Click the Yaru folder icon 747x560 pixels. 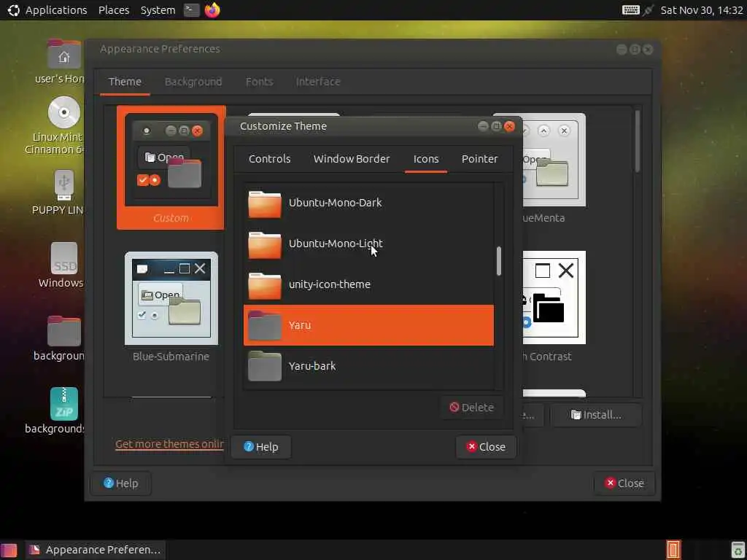pos(264,326)
